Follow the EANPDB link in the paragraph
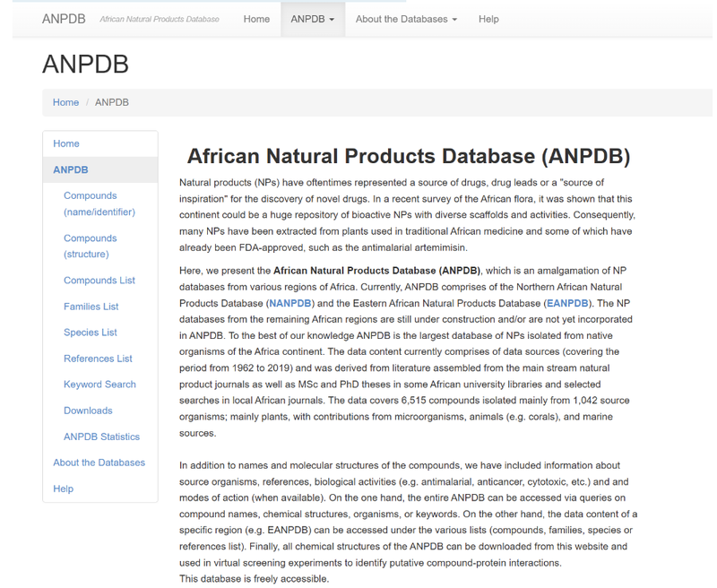Viewport: 717px width, 588px height. 567,303
